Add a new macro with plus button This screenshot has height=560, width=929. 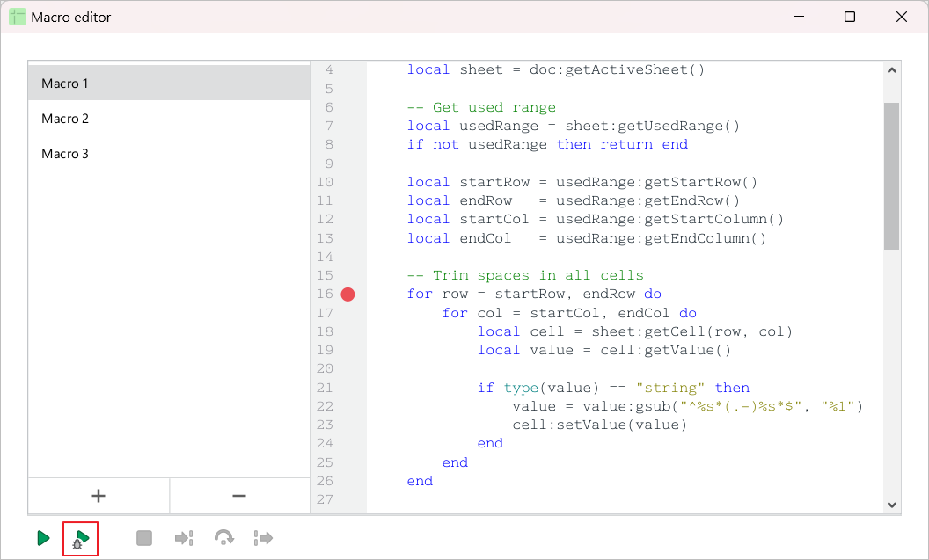99,496
